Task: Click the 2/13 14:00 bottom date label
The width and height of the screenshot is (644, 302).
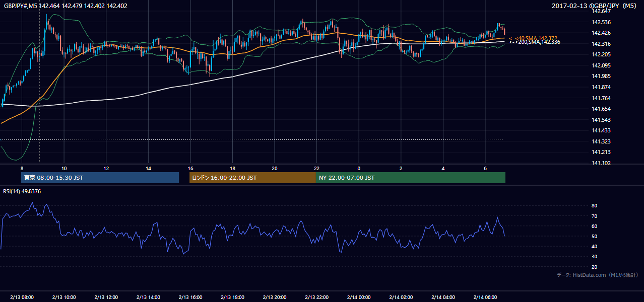Action: (148, 297)
